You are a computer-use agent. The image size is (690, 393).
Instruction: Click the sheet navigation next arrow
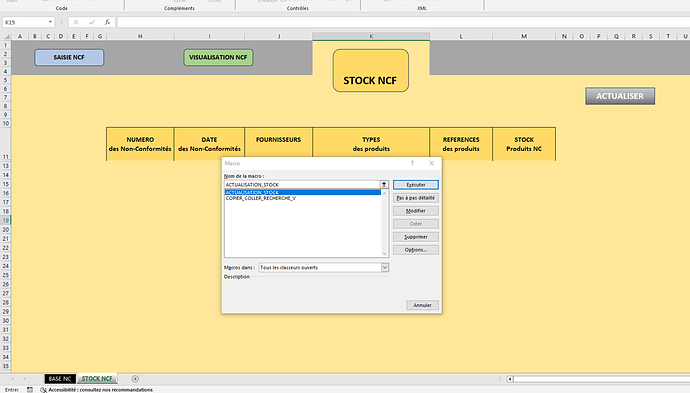point(25,378)
